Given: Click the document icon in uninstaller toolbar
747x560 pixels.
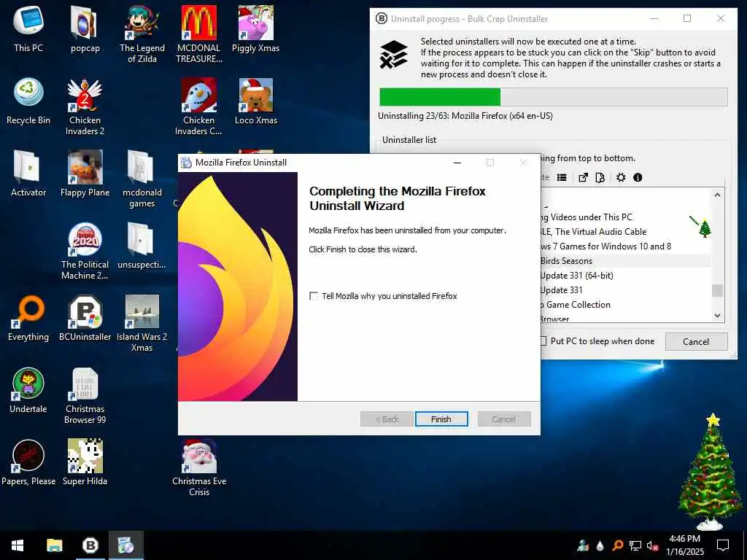Looking at the screenshot, I should [x=600, y=178].
